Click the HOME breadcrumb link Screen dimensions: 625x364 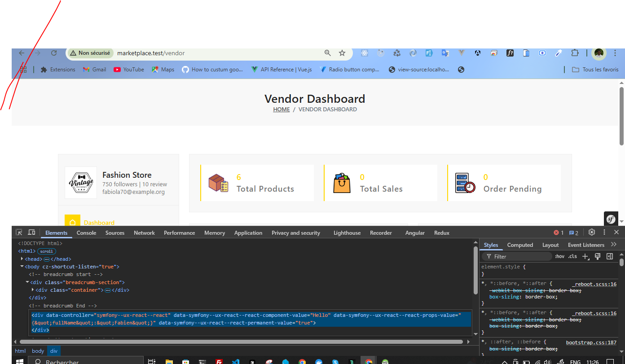point(282,110)
